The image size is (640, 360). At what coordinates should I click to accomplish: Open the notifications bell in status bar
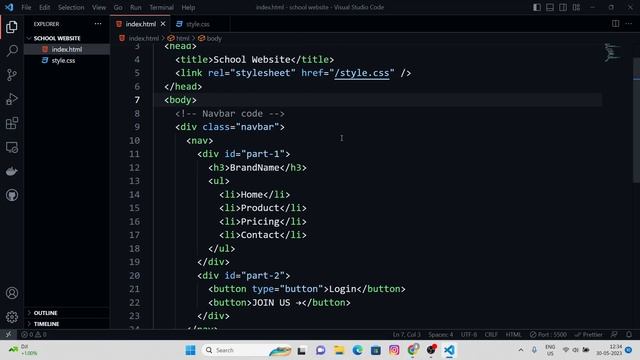(629, 334)
